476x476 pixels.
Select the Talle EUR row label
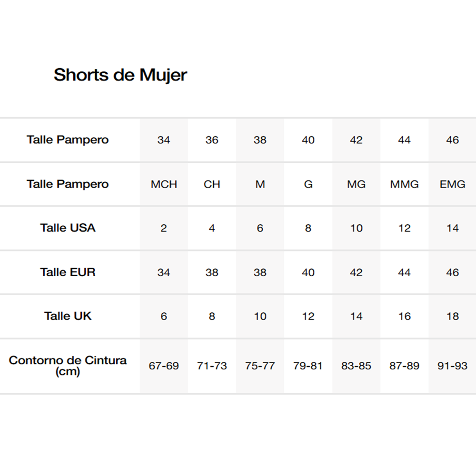(68, 272)
